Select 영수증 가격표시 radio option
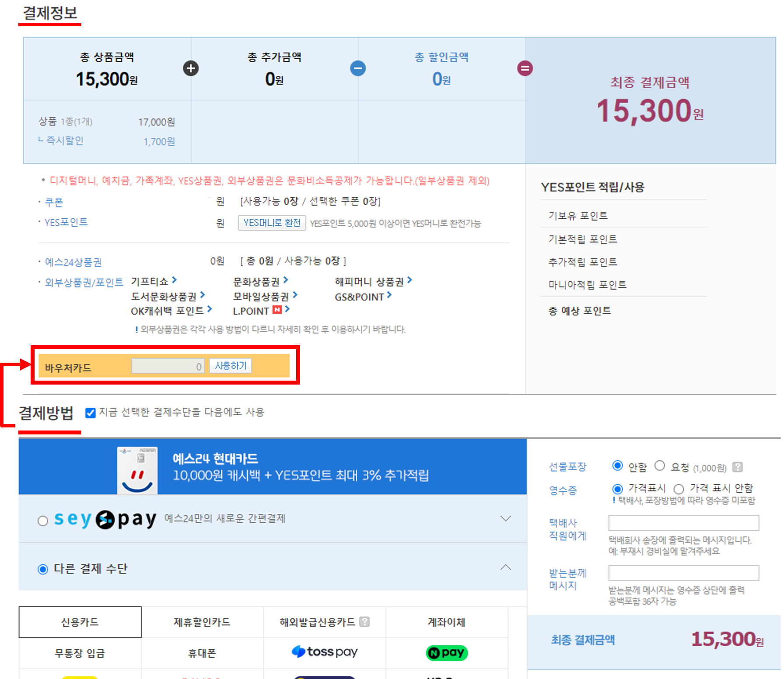 point(617,489)
